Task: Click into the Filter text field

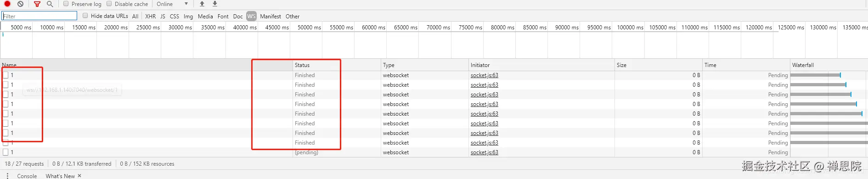Action: [x=39, y=16]
